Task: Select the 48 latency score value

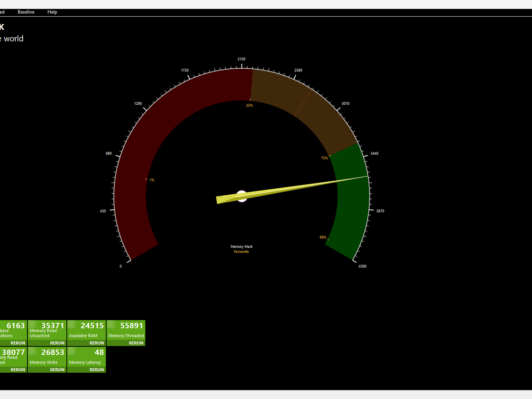Action: (99, 352)
